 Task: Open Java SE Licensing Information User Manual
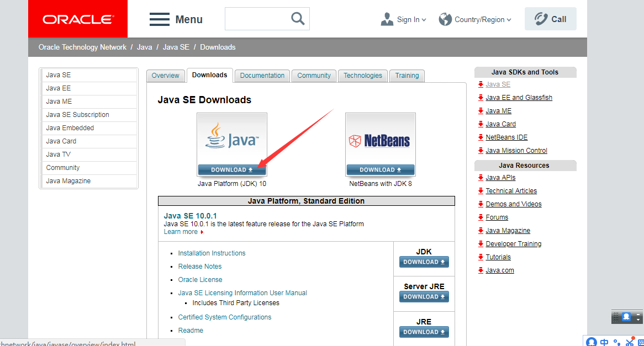point(242,293)
